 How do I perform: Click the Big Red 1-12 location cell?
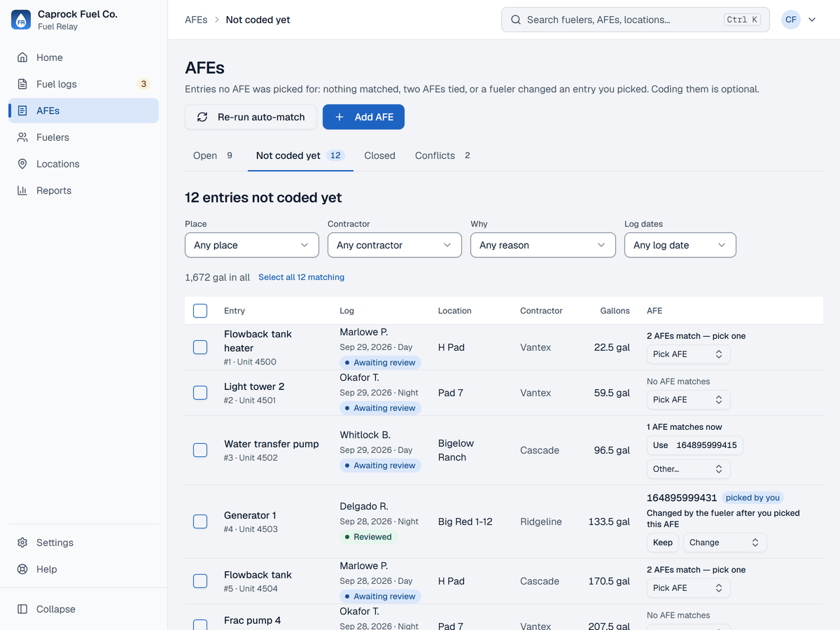[x=465, y=521]
